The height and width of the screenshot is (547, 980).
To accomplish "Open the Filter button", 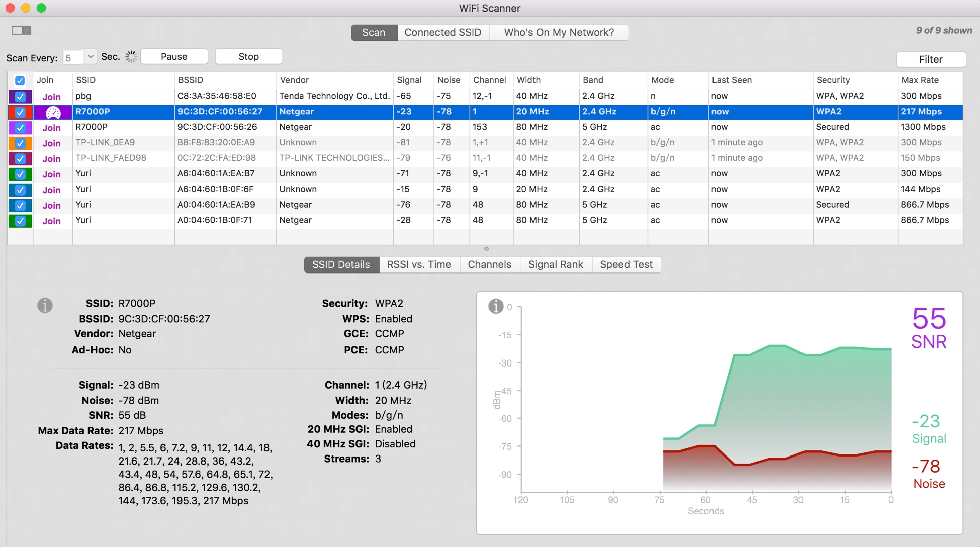I will pos(930,59).
